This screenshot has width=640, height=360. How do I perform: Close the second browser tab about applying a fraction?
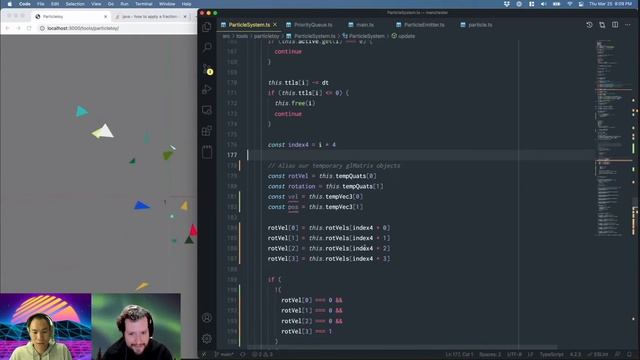(x=185, y=17)
